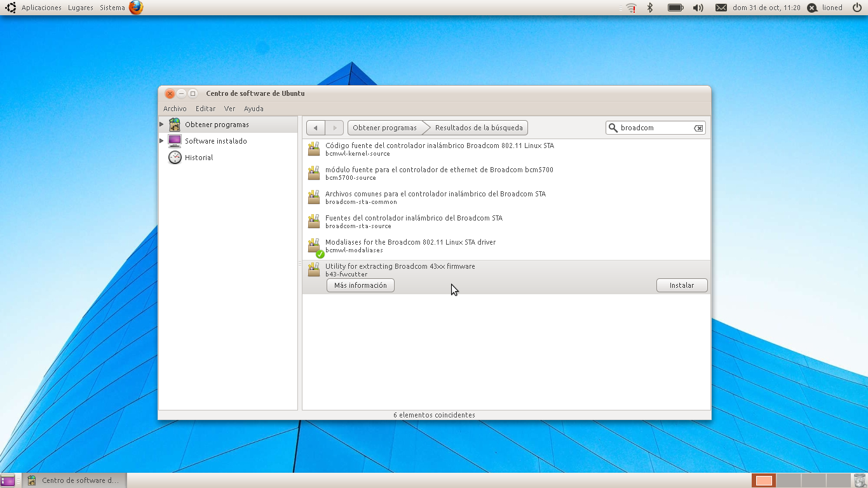The image size is (868, 488).
Task: Click the Resultados de la búsqueda breadcrumb
Action: tap(478, 128)
